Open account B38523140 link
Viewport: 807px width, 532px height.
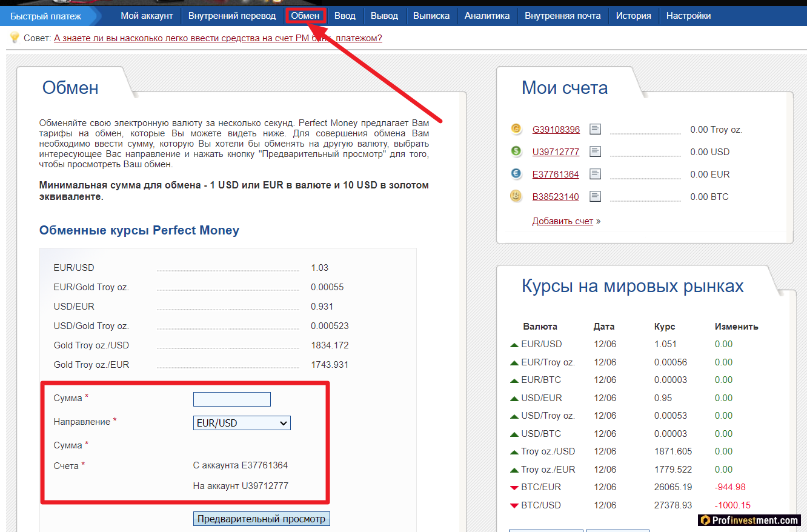(556, 197)
